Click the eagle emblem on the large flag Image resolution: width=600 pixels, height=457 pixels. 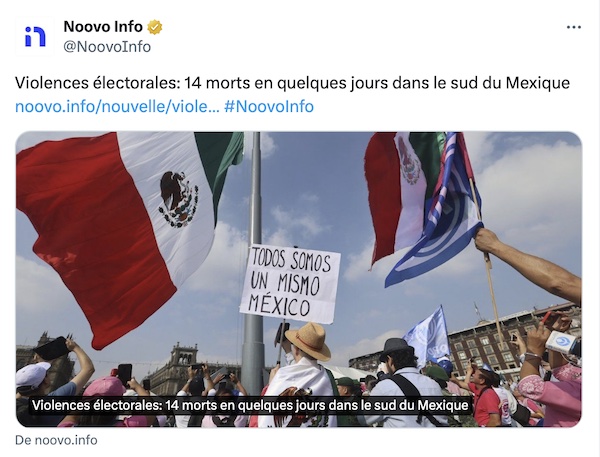pyautogui.click(x=179, y=199)
